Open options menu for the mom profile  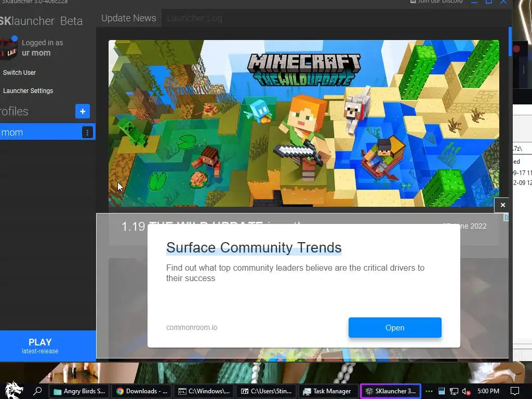tap(87, 132)
